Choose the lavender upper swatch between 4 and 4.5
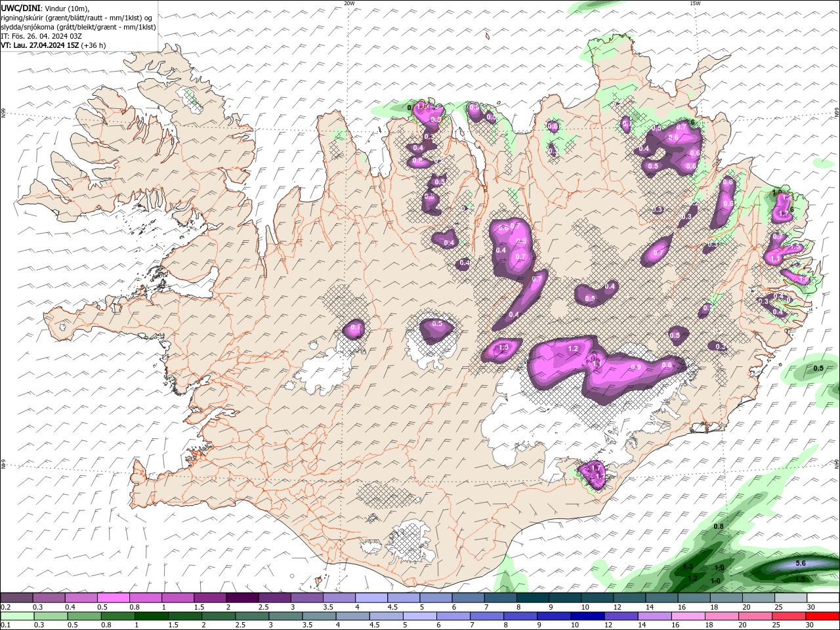Viewport: 840px width, 630px height. pos(371,598)
